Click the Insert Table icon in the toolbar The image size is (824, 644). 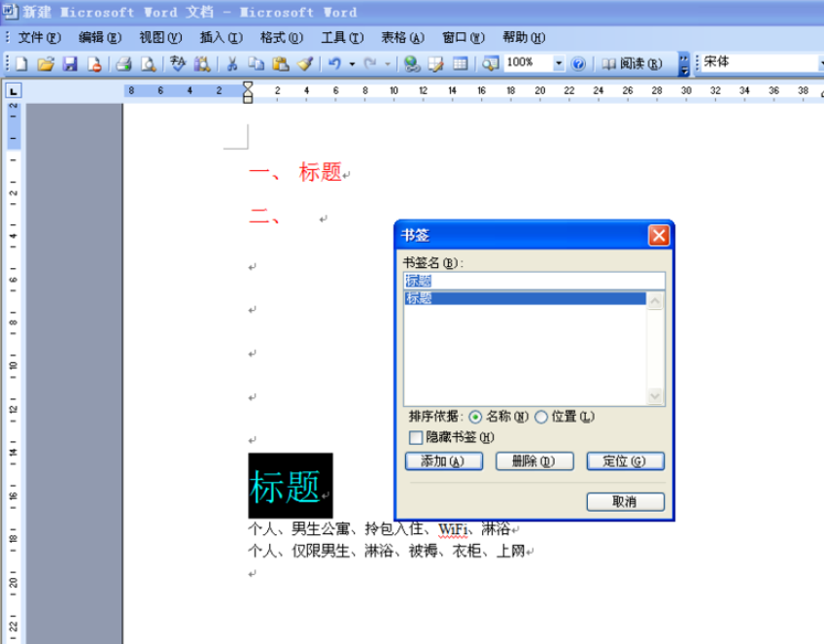click(461, 64)
